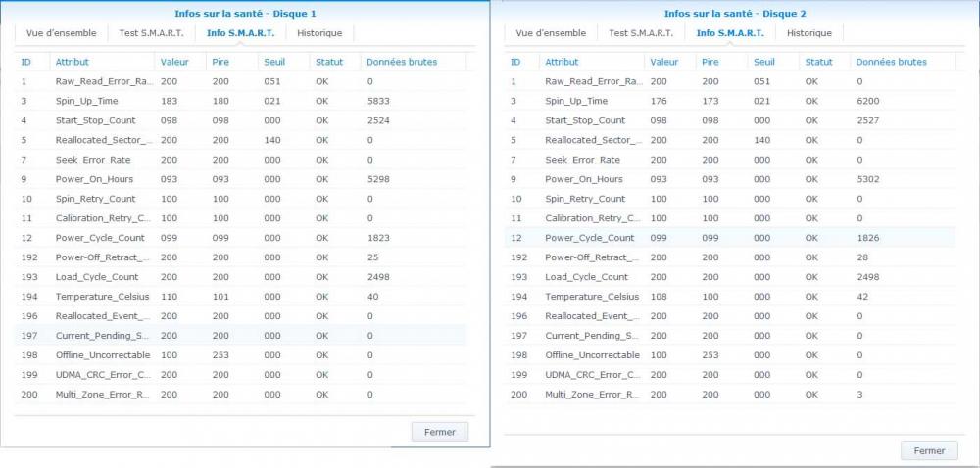980x468 pixels.
Task: Select Load_Cycle_Count row in Disque 1
Action: pyautogui.click(x=241, y=277)
